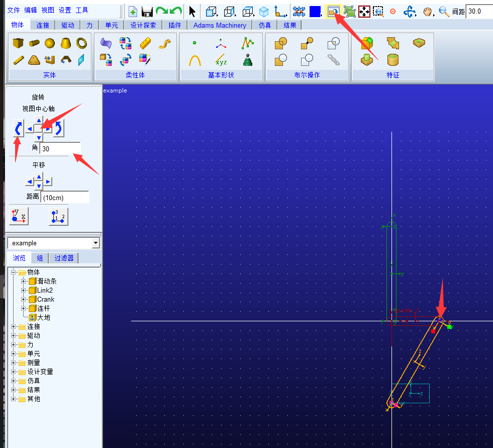The height and width of the screenshot is (448, 493).
Task: Toggle the wireframe/shaded render mode icon
Action: click(264, 12)
